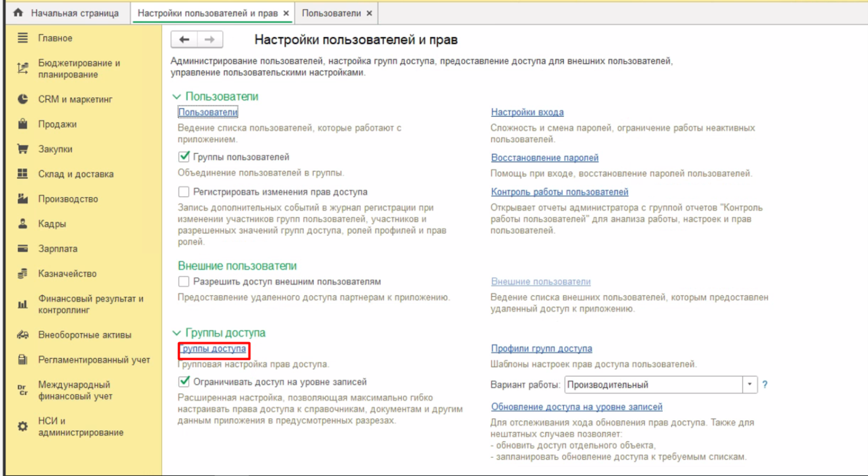
Task: Open the Настройки входа link
Action: coord(527,112)
